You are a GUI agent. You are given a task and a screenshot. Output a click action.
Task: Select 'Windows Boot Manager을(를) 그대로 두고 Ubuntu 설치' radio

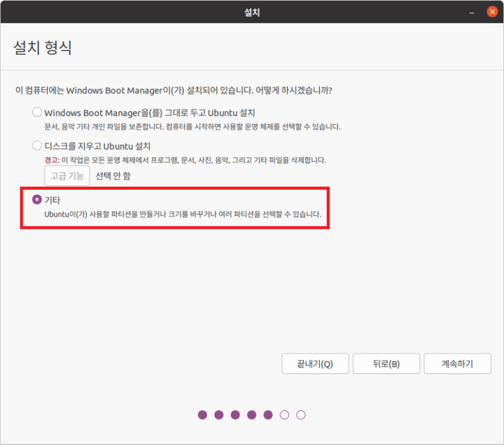[x=37, y=112]
